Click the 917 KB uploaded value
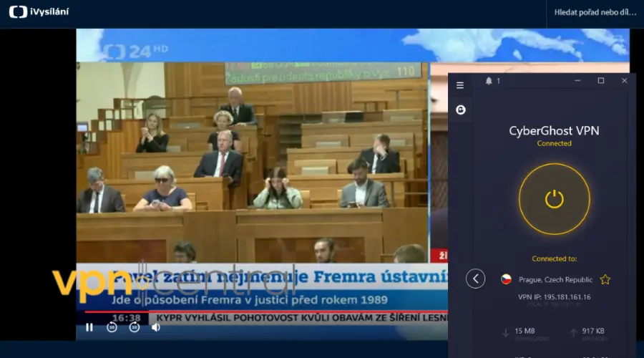The height and width of the screenshot is (358, 644). coord(592,331)
